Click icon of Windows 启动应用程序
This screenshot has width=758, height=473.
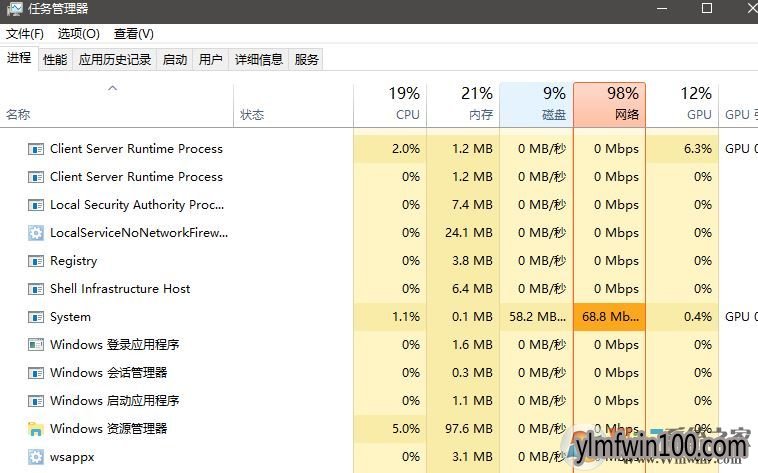coord(36,401)
